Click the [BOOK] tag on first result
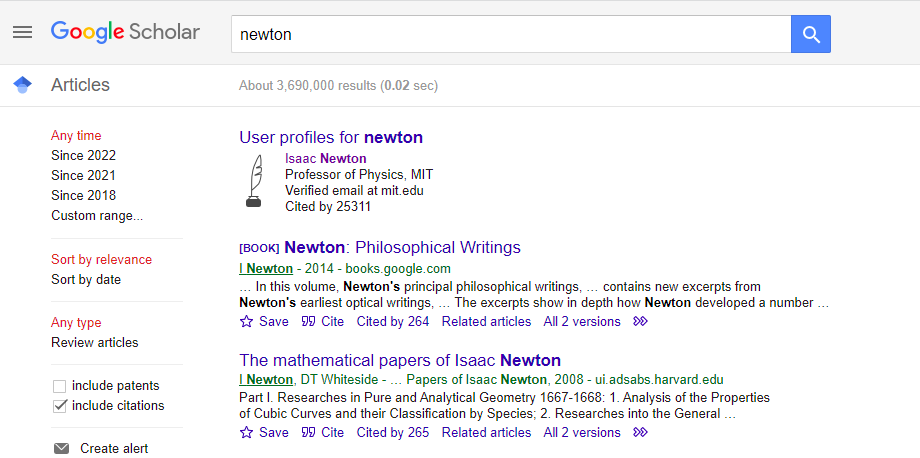 pos(259,248)
